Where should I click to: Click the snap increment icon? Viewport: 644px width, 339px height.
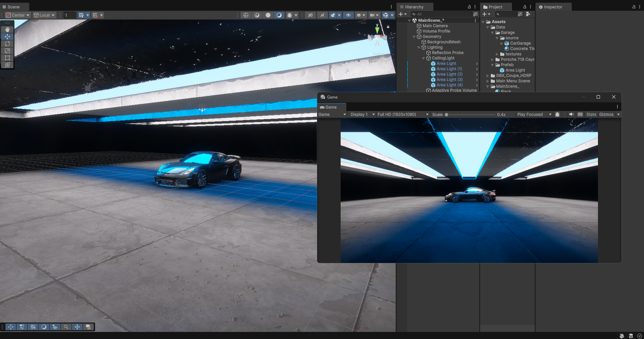tap(95, 15)
